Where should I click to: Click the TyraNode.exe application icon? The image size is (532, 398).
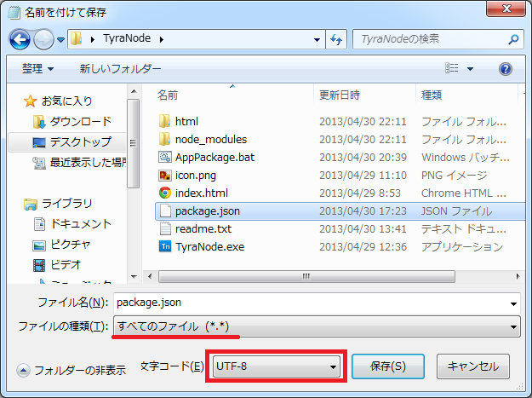point(166,246)
